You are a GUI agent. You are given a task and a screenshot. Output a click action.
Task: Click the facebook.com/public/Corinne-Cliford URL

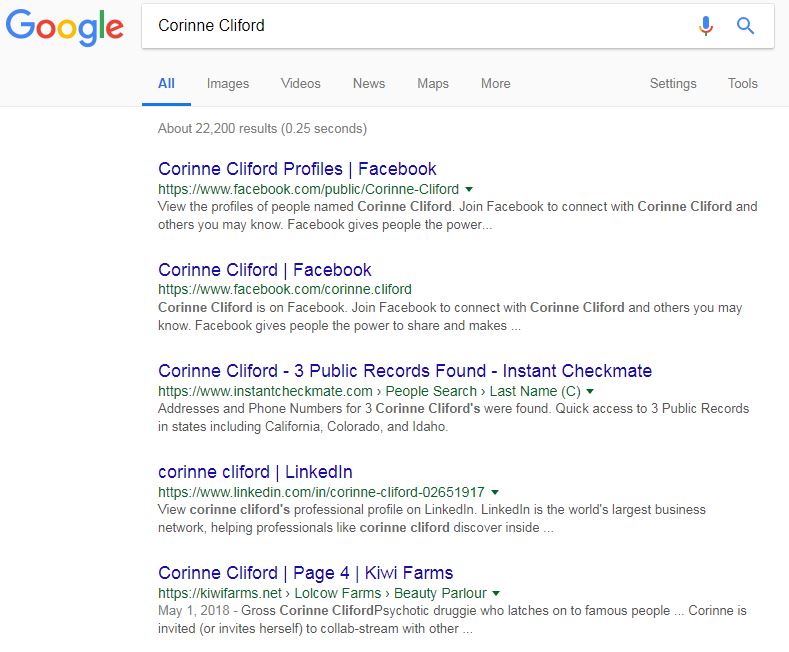(x=308, y=189)
